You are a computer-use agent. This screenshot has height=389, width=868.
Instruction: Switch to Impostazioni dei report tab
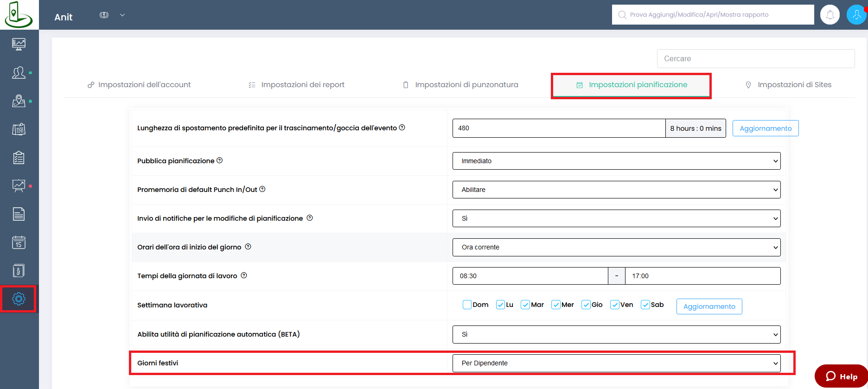297,85
